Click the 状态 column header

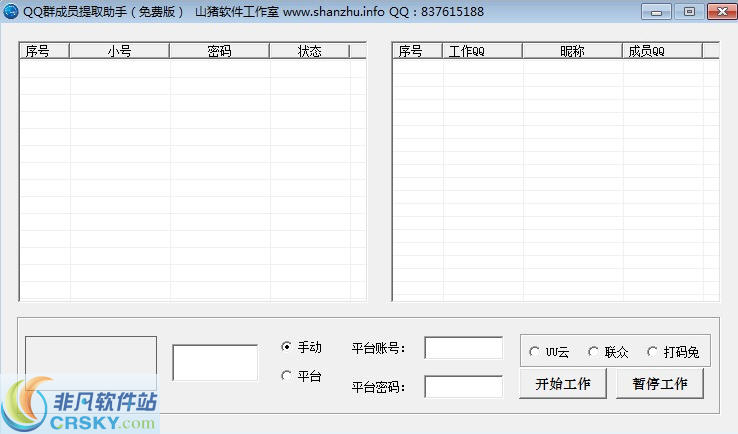pos(309,51)
